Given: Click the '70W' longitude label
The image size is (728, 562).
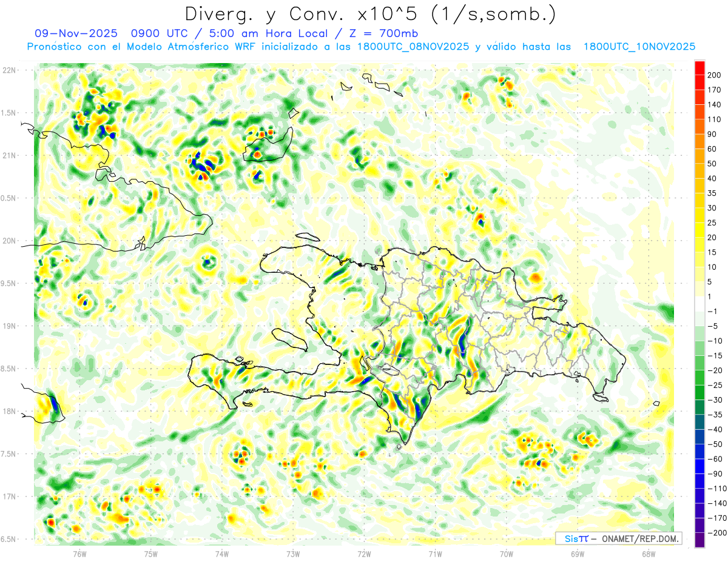Looking at the screenshot, I should 507,554.
